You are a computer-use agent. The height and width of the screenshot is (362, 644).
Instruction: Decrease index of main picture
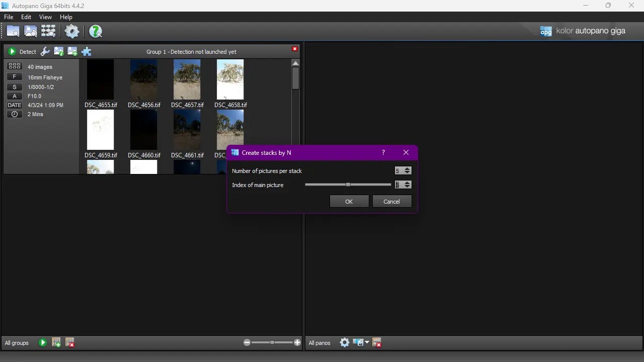coord(408,187)
